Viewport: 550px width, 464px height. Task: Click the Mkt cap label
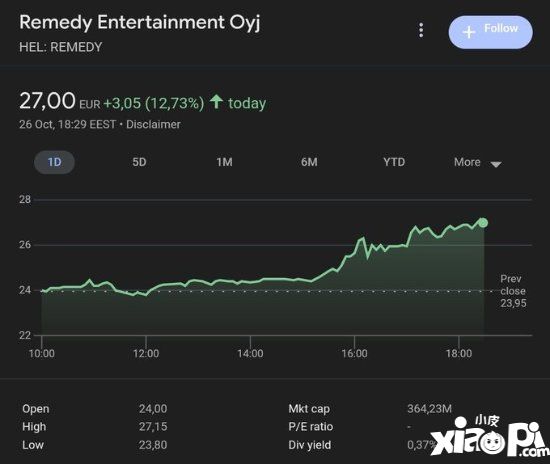pyautogui.click(x=309, y=409)
